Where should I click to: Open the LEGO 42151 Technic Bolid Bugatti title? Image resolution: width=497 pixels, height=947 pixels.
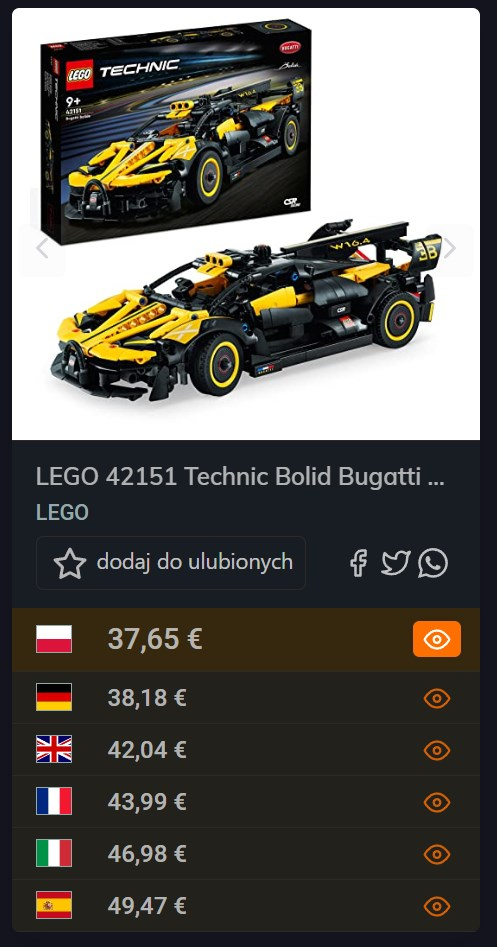(x=240, y=477)
